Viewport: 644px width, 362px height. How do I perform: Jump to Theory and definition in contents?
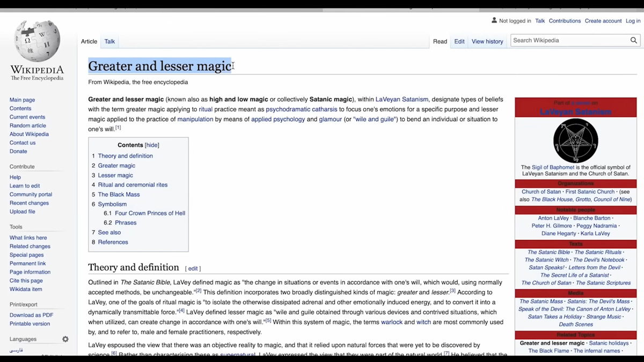pyautogui.click(x=125, y=156)
